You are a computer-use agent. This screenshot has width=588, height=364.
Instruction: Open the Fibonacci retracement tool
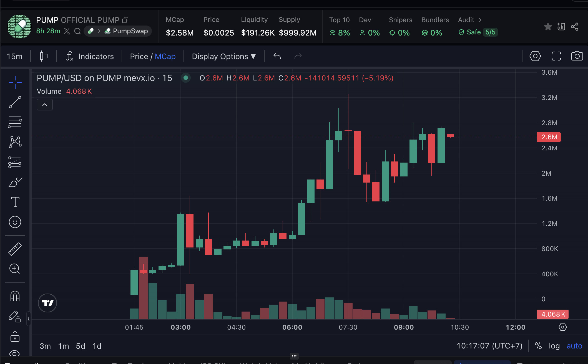(x=15, y=122)
